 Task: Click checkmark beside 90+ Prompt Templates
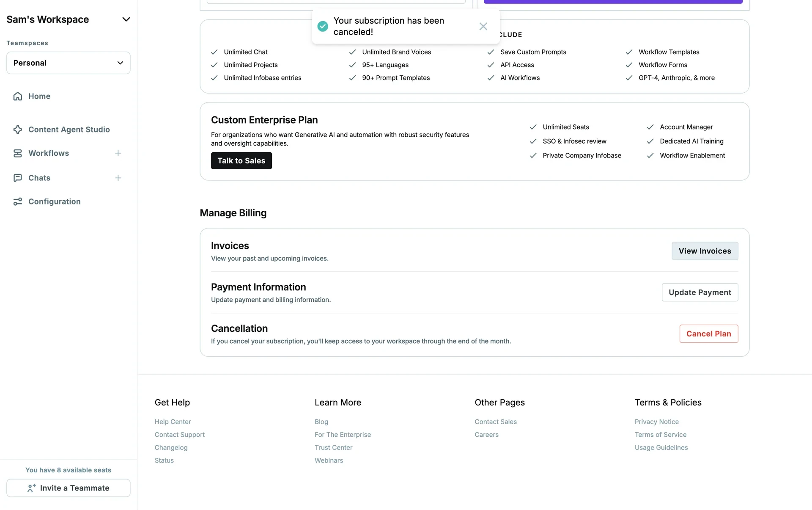pyautogui.click(x=353, y=78)
